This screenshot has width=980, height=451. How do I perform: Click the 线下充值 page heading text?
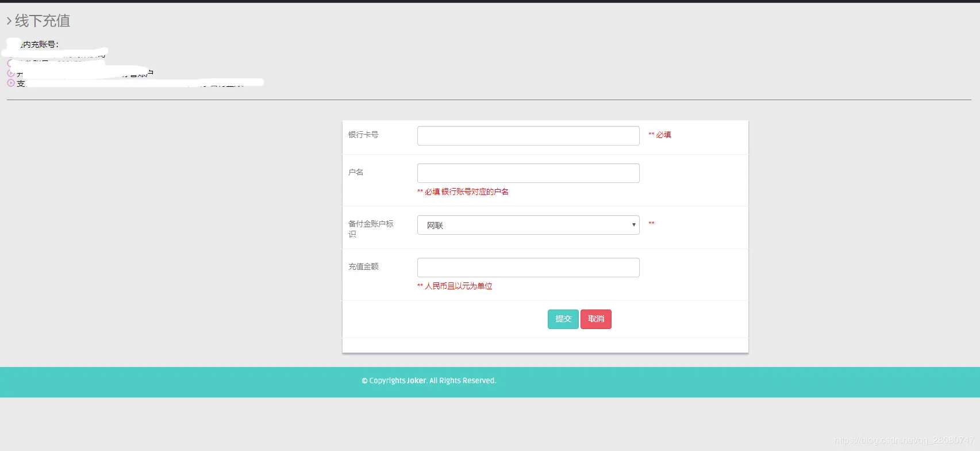click(x=43, y=21)
